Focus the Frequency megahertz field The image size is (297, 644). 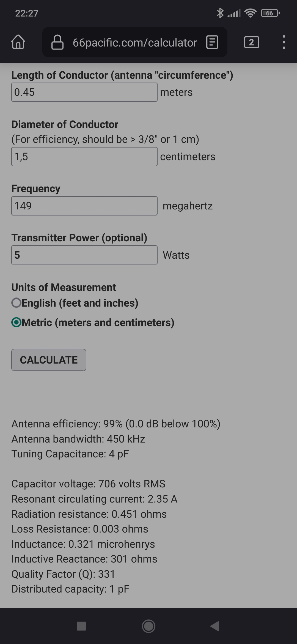(84, 206)
